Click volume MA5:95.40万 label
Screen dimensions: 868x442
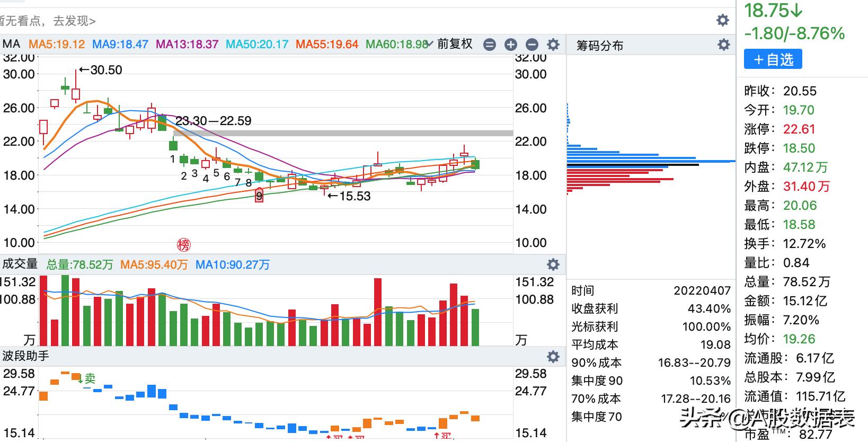coord(154,264)
